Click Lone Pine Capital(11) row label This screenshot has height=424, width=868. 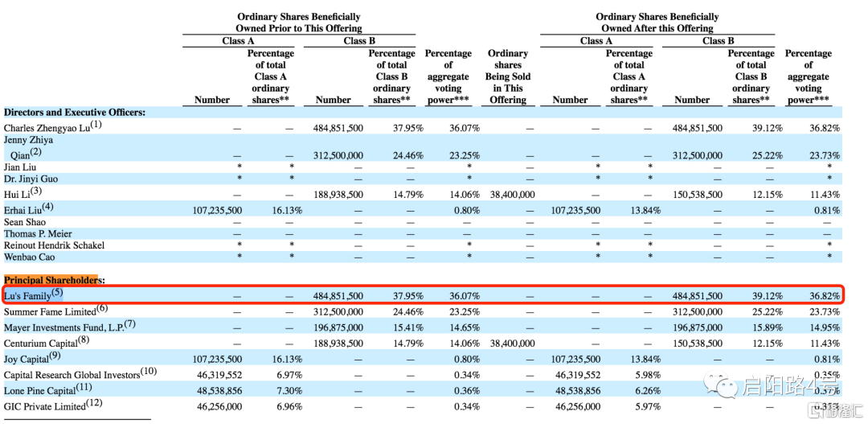click(48, 389)
